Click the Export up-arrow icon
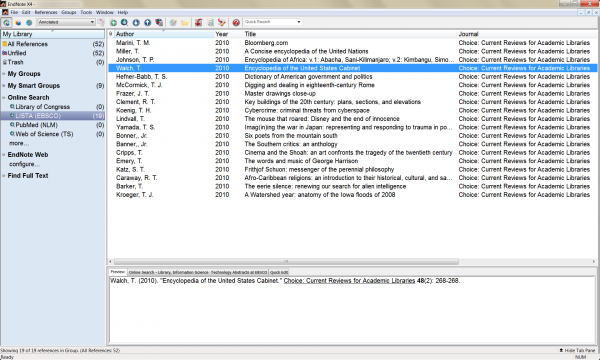 pos(147,23)
